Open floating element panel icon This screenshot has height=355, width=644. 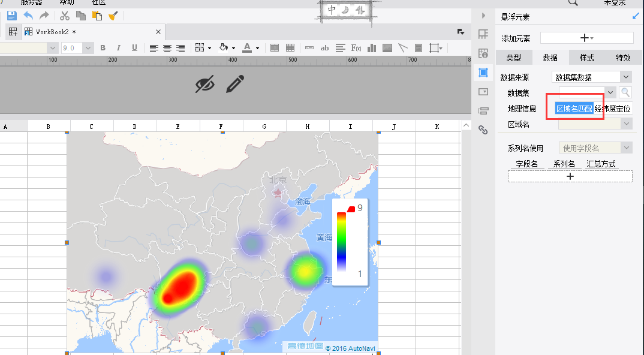point(483,73)
